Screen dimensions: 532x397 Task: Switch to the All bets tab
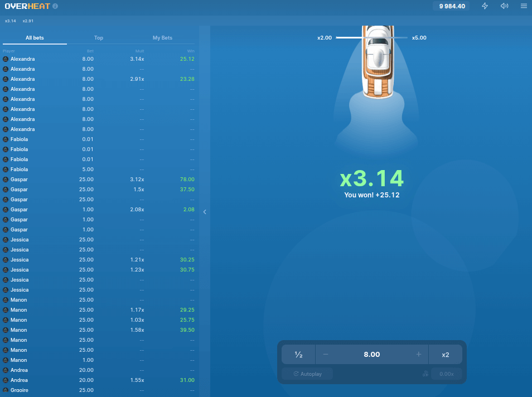click(35, 38)
